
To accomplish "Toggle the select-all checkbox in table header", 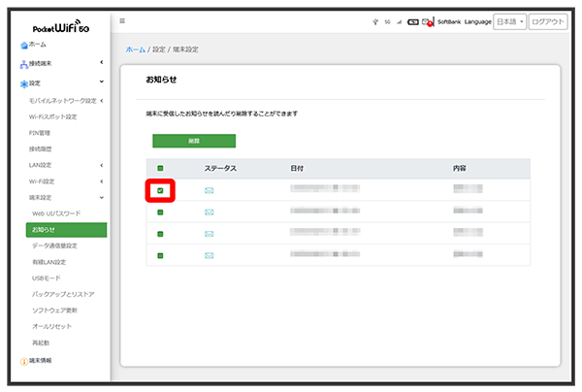I will tap(160, 168).
